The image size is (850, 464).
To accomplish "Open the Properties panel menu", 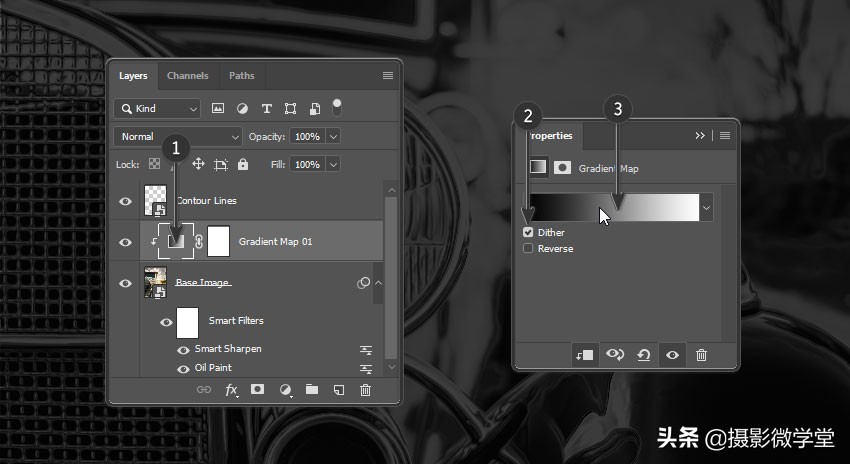I will 725,136.
